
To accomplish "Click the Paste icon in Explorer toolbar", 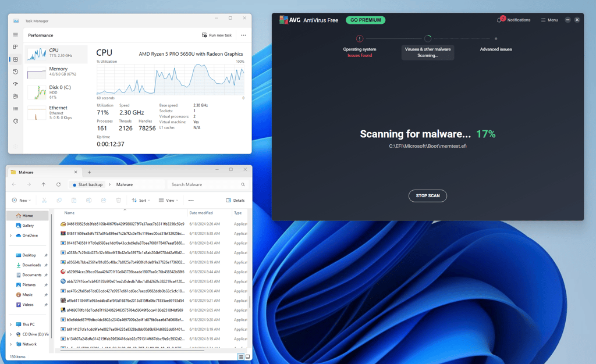I will coord(74,201).
